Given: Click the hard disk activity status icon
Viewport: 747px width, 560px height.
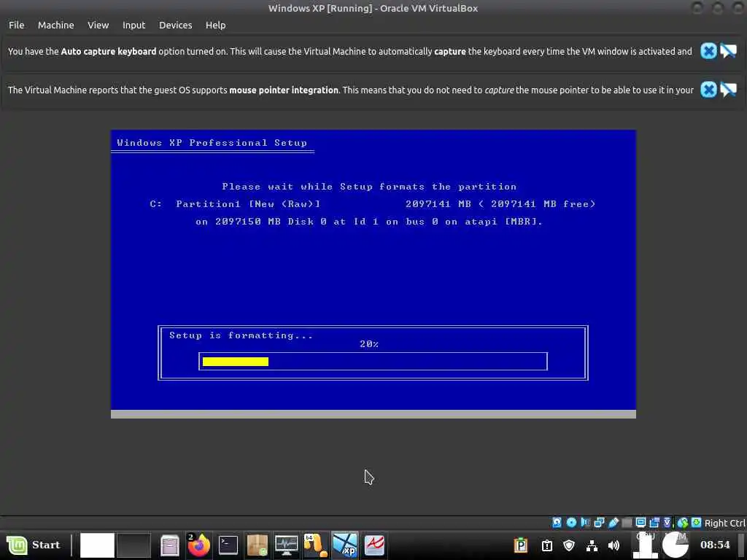Looking at the screenshot, I should tap(557, 522).
